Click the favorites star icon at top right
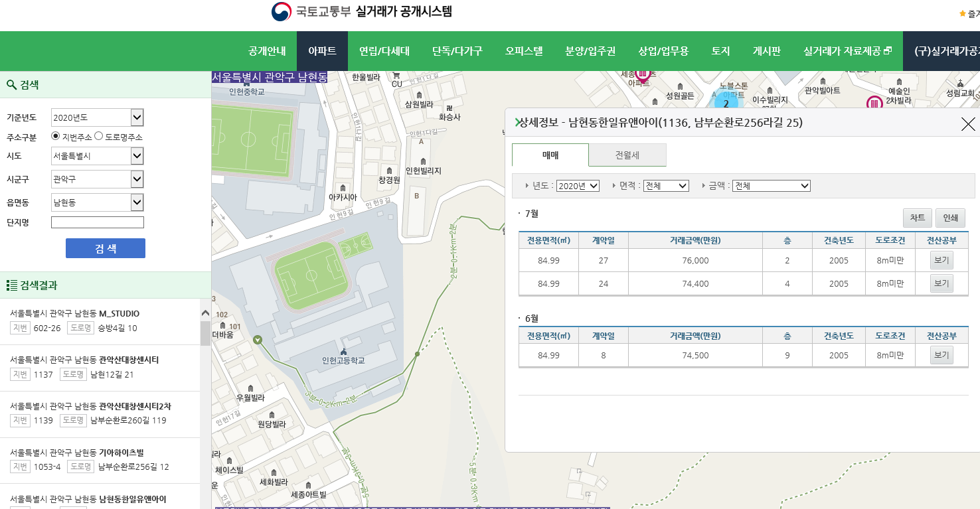The width and height of the screenshot is (980, 509). tap(962, 13)
